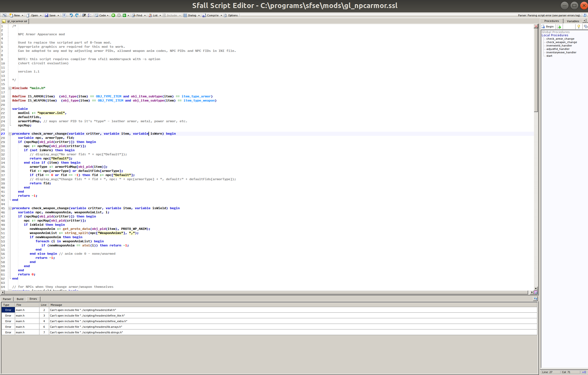Click the double-chevron collapse toolbar icon
The height and width of the screenshot is (375, 588).
[64, 15]
